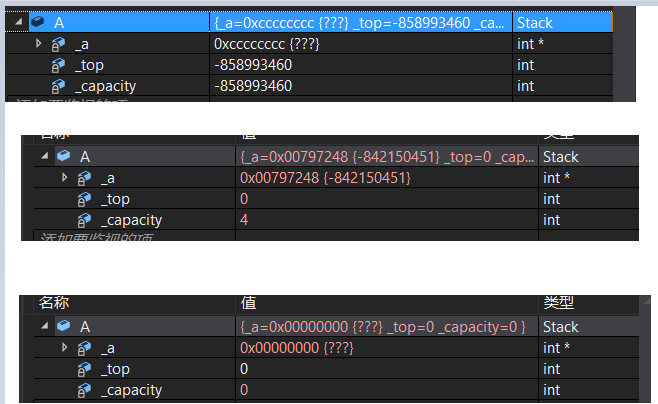Click the _capacity field icon with value 4
The image size is (658, 404).
point(84,220)
